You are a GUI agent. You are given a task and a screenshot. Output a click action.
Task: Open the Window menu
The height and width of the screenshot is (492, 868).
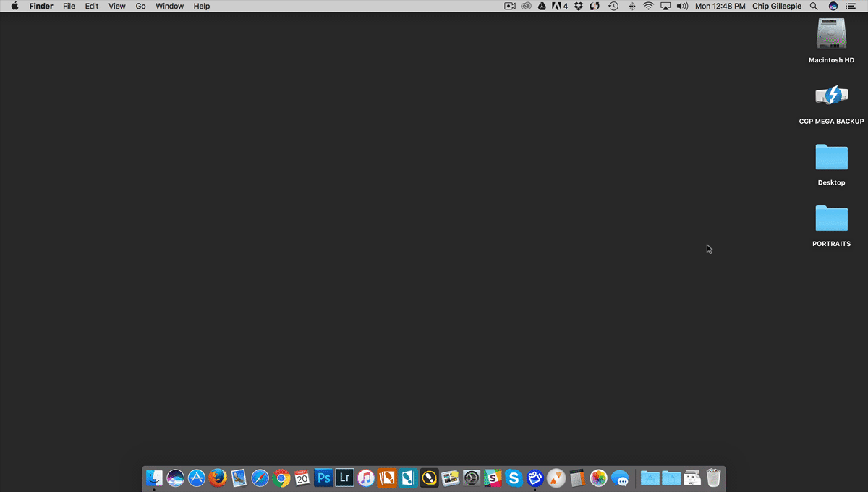[170, 6]
